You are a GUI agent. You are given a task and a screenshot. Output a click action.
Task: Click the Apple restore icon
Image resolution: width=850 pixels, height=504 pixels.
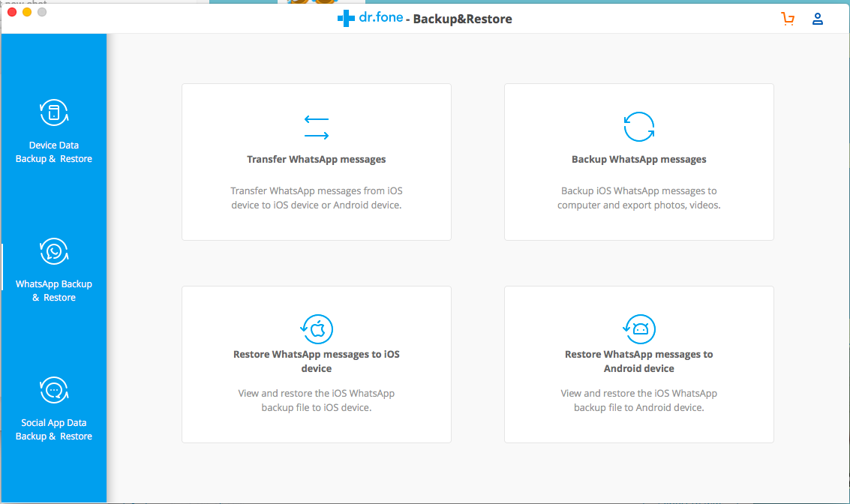click(317, 329)
